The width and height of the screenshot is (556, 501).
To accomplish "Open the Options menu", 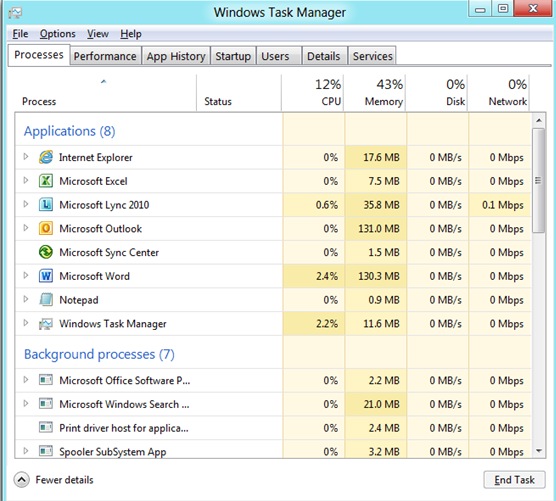I will 57,34.
